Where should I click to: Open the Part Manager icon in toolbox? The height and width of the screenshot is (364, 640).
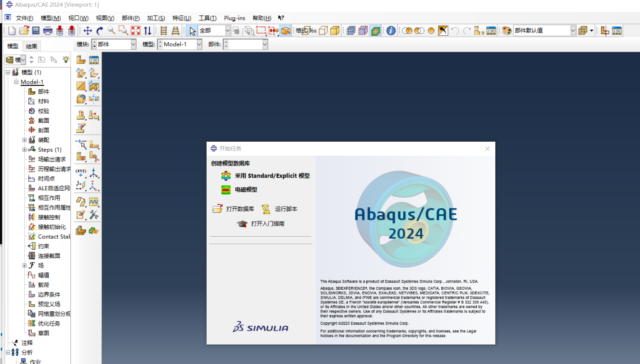pyautogui.click(x=94, y=60)
